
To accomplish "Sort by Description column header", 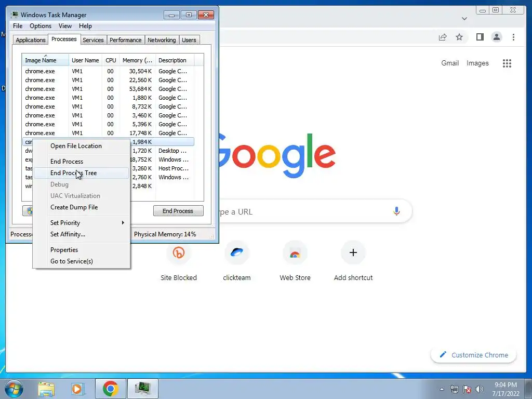I will pos(175,60).
